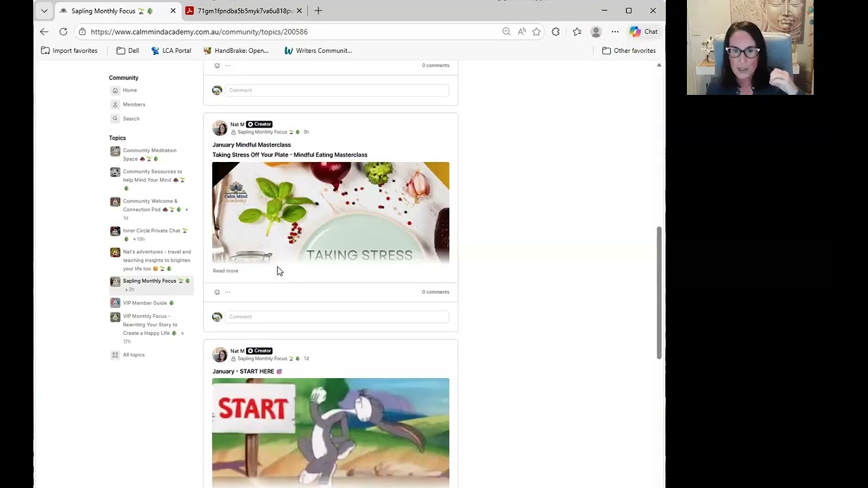This screenshot has height=488, width=868.
Task: Open a new browser tab
Action: coord(318,11)
